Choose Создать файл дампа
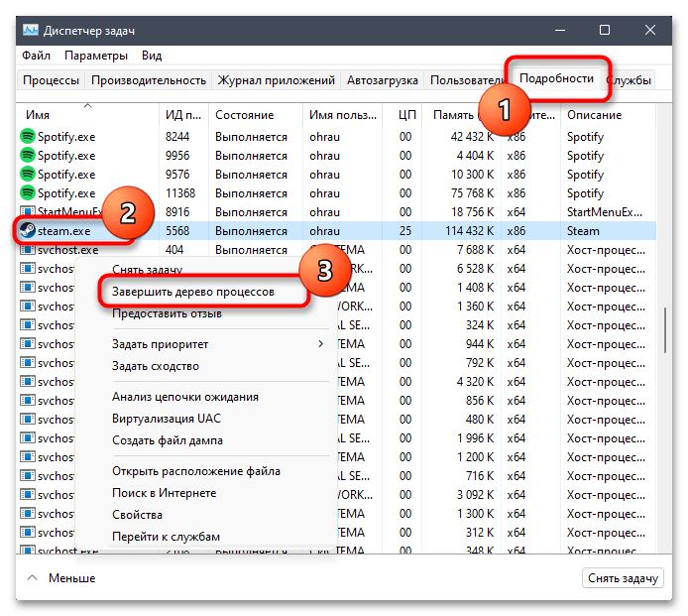The image size is (688, 616). pos(168,440)
